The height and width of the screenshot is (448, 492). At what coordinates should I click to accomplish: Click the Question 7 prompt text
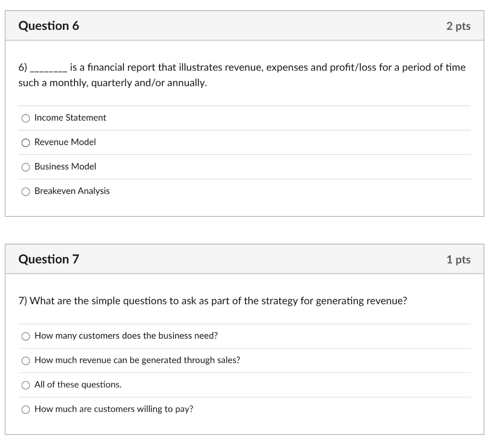tap(212, 301)
